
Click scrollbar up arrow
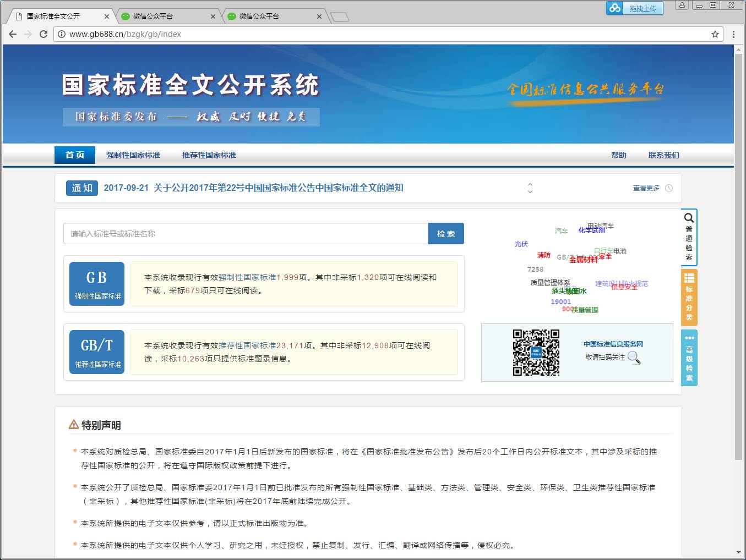(x=738, y=49)
